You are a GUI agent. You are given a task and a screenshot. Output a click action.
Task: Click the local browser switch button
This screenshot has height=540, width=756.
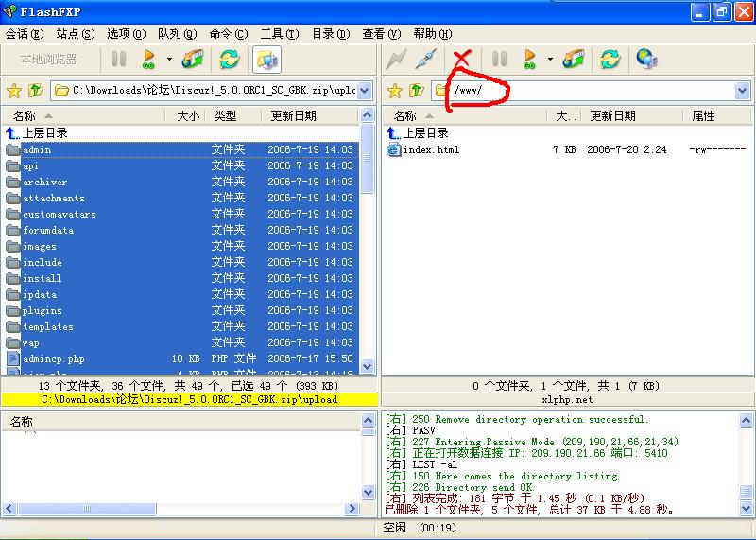coord(49,60)
